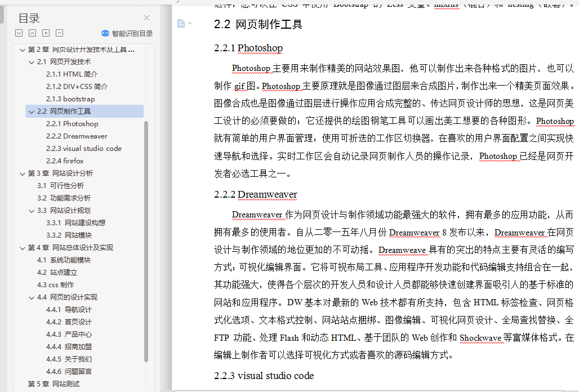Open 3.1 可行性分析 entry
579x392 pixels.
61,186
